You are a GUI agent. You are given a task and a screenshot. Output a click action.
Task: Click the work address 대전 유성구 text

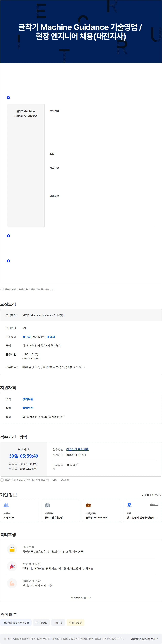coord(47,367)
